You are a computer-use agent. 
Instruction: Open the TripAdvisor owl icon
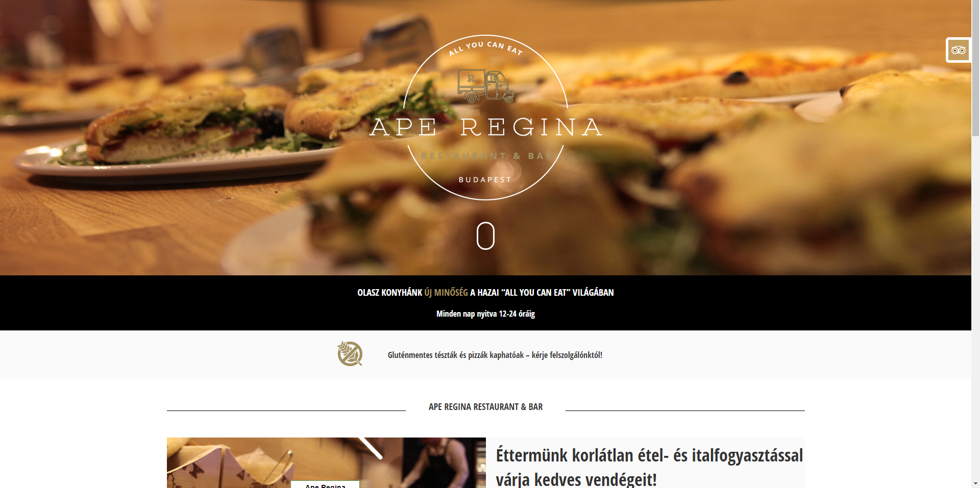click(958, 50)
